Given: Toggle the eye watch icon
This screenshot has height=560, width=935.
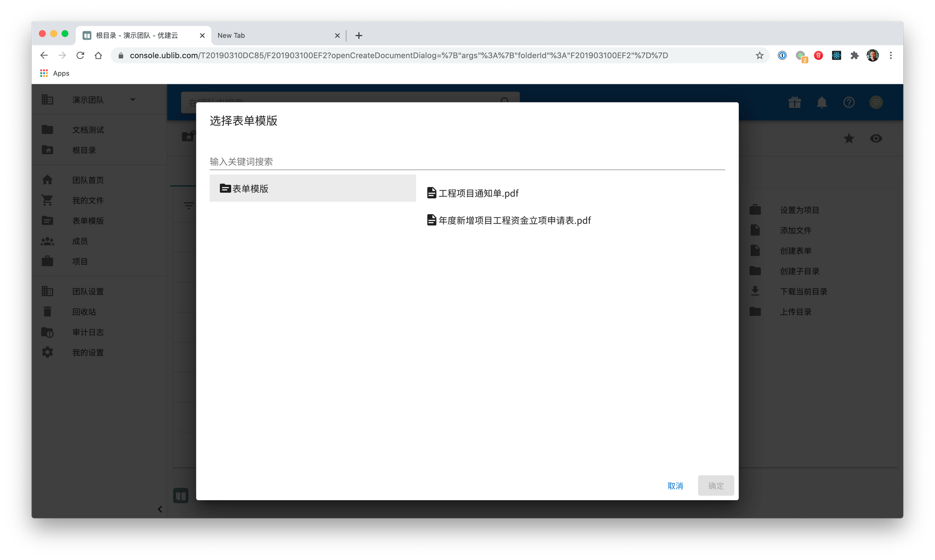Looking at the screenshot, I should [x=876, y=138].
